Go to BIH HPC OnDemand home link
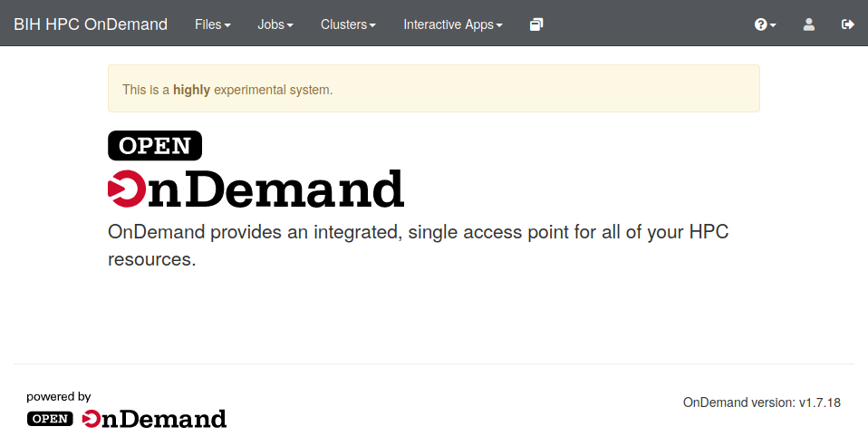Image resolution: width=868 pixels, height=446 pixels. point(91,24)
